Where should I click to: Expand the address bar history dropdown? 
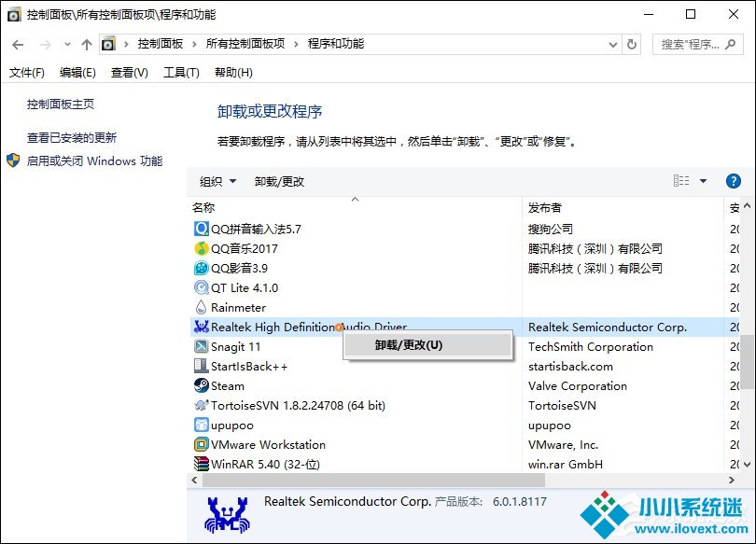click(613, 45)
